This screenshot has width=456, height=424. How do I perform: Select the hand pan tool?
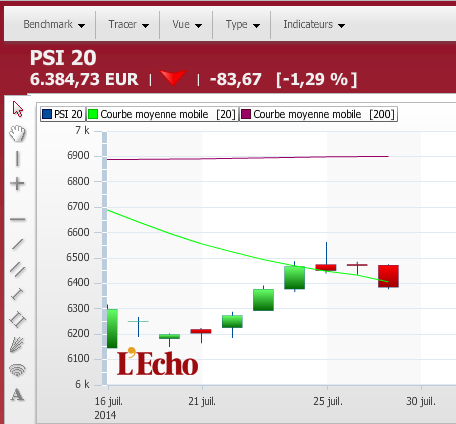tap(17, 134)
